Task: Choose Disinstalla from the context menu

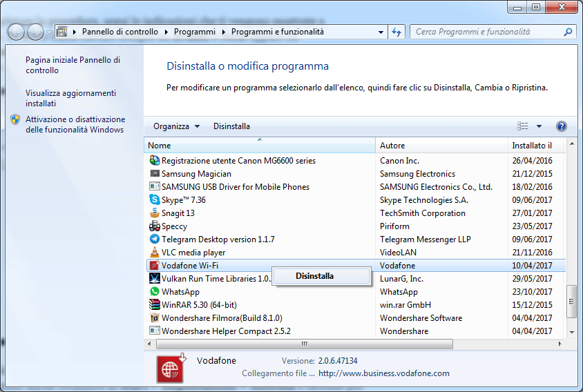Action: point(321,276)
